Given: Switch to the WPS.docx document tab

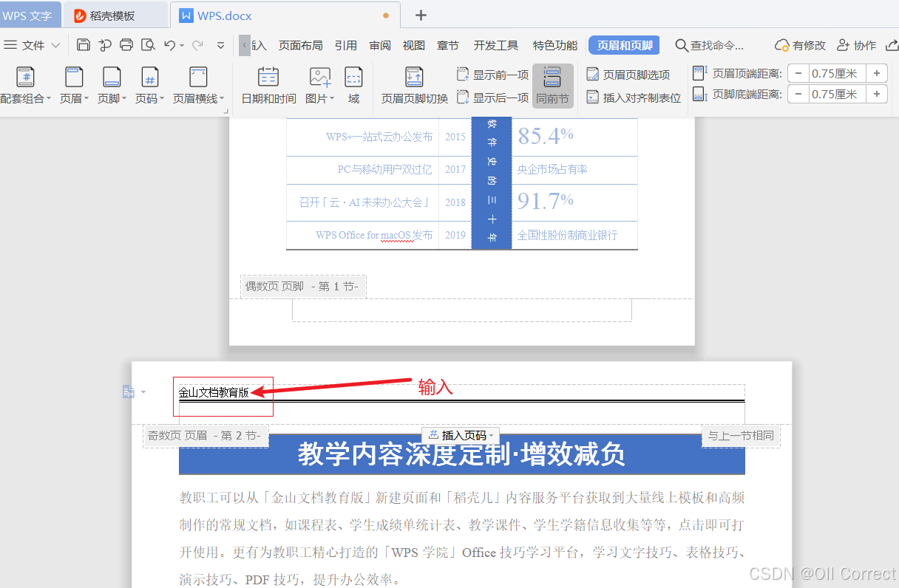Looking at the screenshot, I should [x=285, y=16].
